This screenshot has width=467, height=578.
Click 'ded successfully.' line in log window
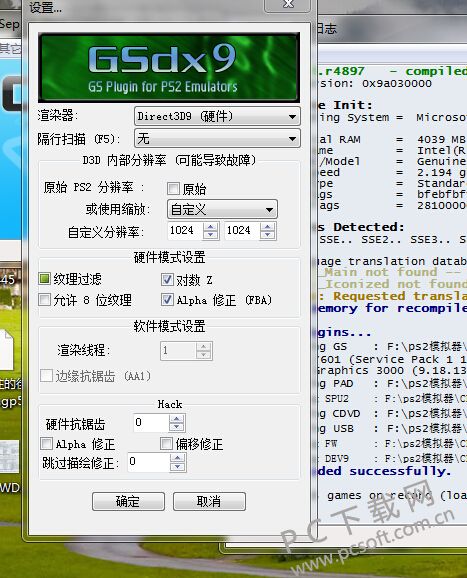pyautogui.click(x=384, y=471)
